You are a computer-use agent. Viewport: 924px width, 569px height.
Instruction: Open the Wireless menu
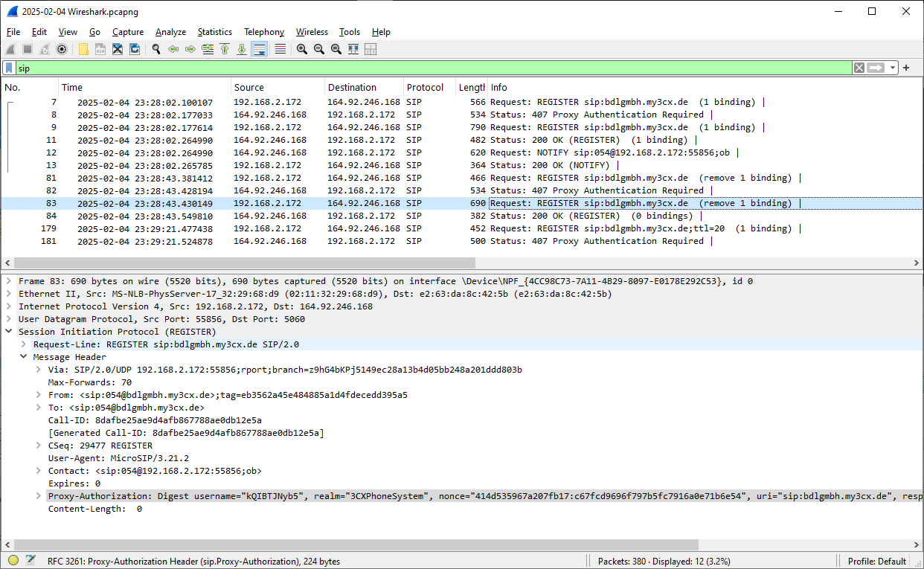(x=312, y=32)
